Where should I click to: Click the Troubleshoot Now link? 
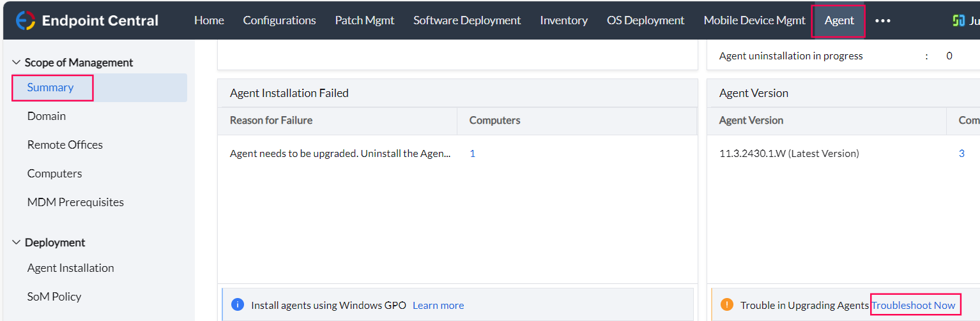click(913, 305)
